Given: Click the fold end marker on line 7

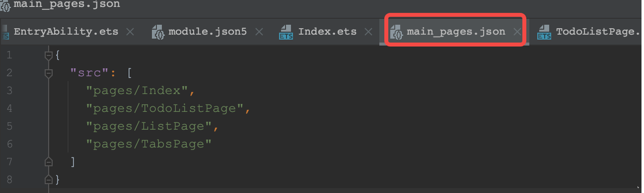Looking at the screenshot, I should coord(49,161).
